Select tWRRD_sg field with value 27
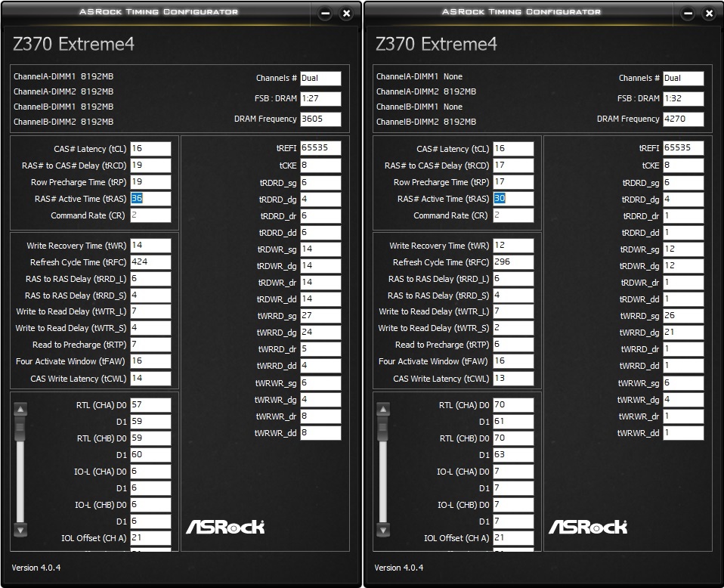Image resolution: width=724 pixels, height=588 pixels. (320, 316)
